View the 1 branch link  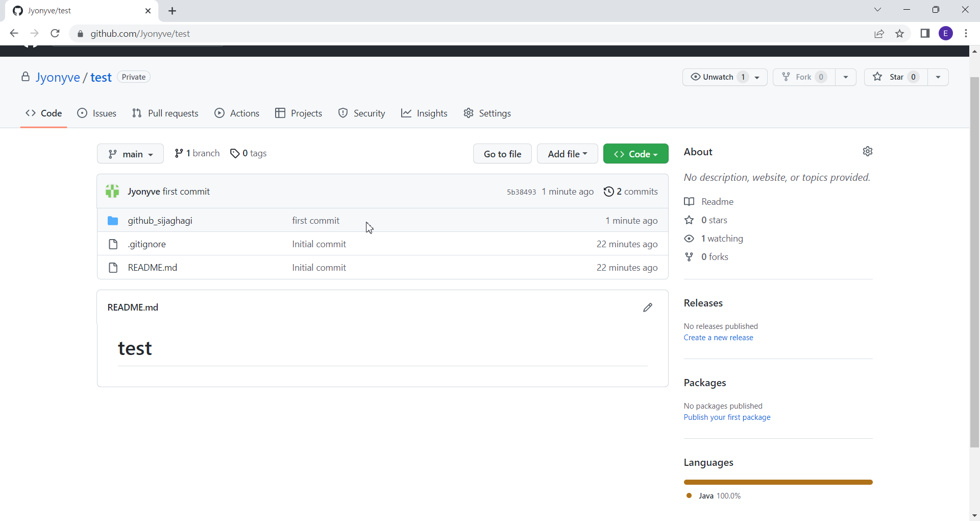197,153
